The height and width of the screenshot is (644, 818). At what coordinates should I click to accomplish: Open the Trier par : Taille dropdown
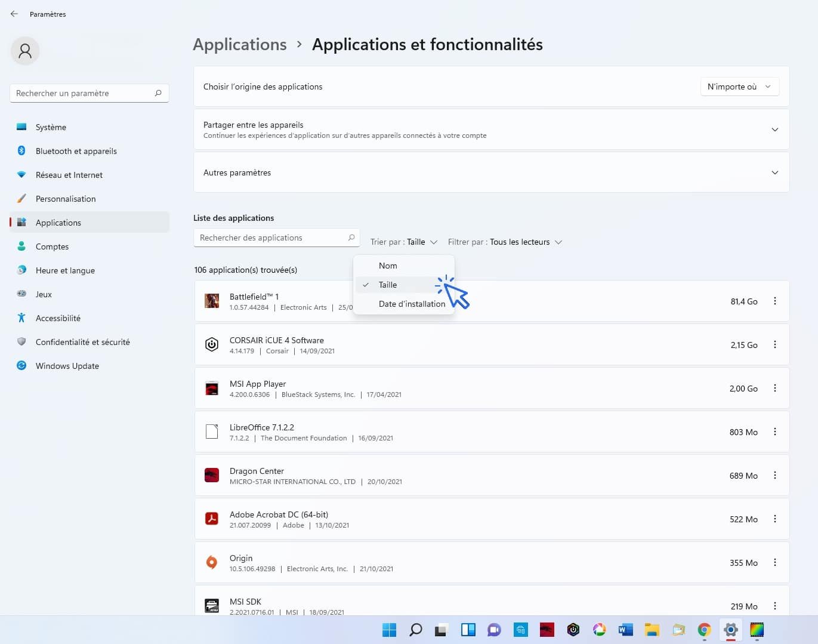[x=404, y=242]
